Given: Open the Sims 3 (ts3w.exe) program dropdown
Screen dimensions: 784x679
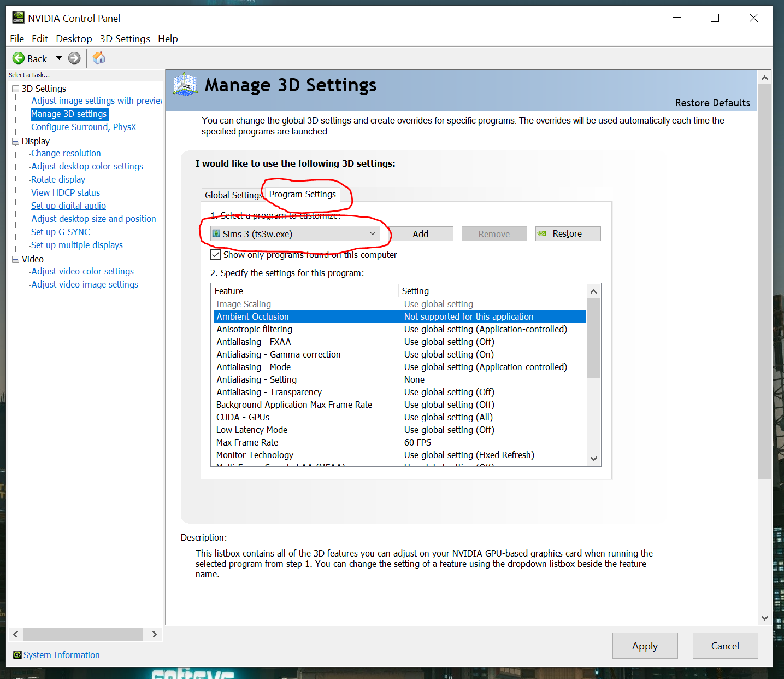Looking at the screenshot, I should click(x=295, y=234).
